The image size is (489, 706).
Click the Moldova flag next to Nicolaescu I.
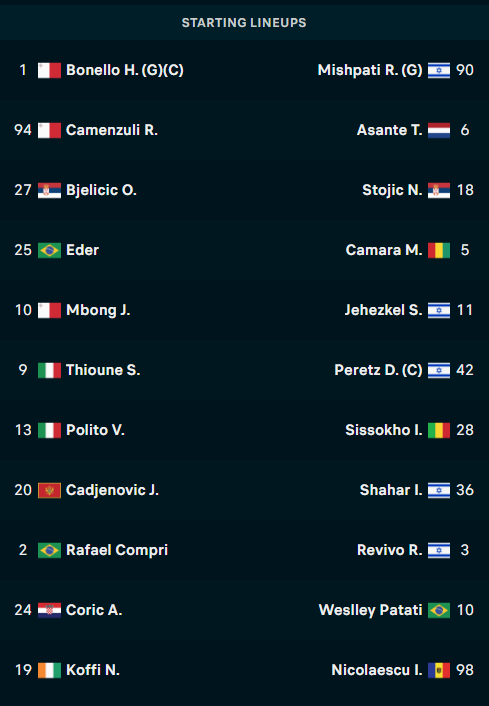(439, 670)
